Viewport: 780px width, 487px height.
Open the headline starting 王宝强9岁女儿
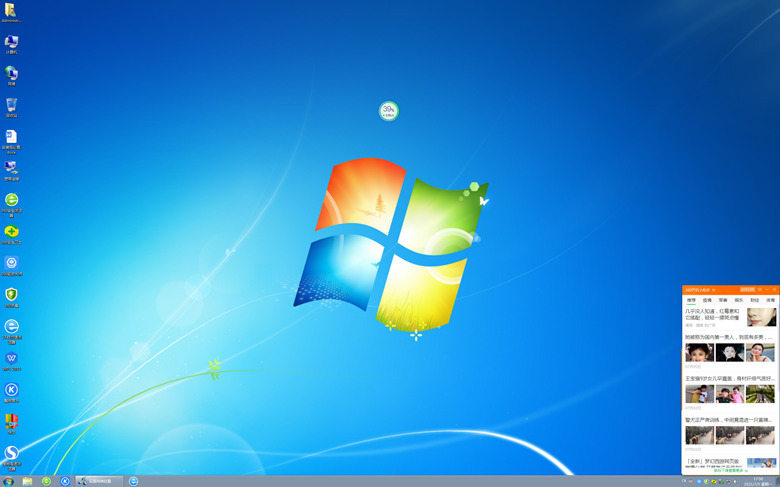[730, 379]
